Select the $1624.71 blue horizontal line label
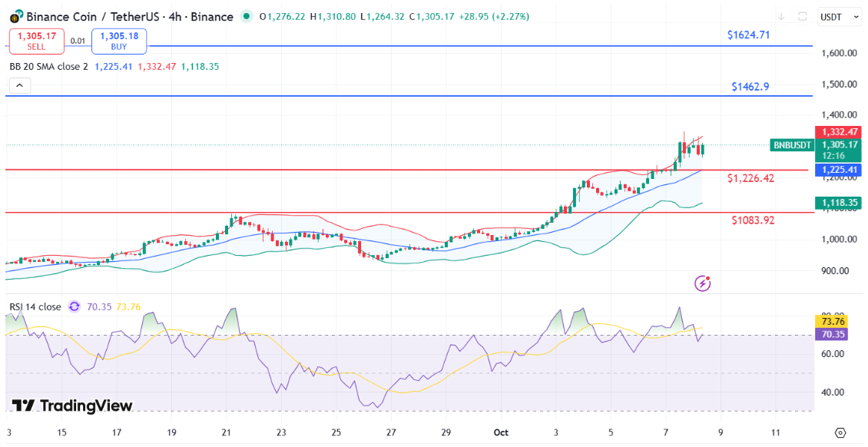This screenshot has height=447, width=868. (748, 35)
